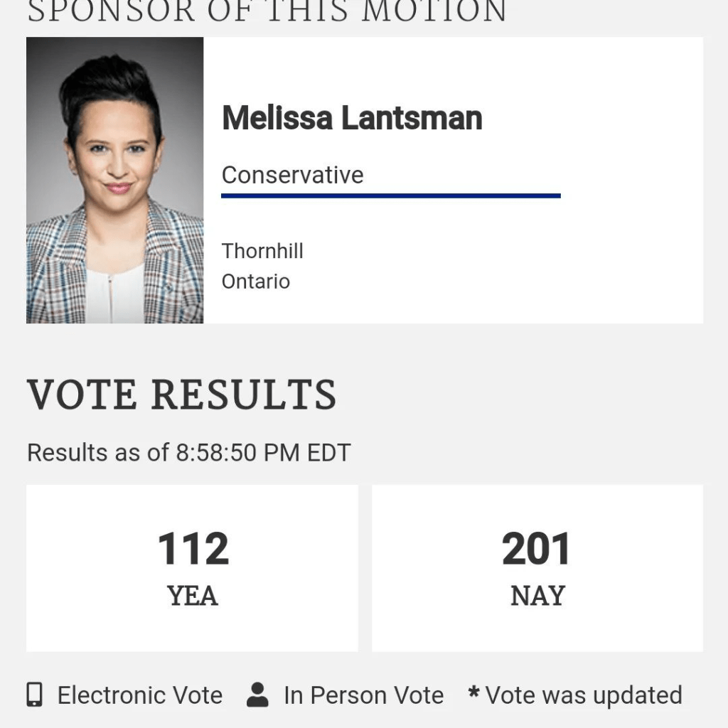
Task: Click the Electronic Vote phone icon
Action: [34, 695]
